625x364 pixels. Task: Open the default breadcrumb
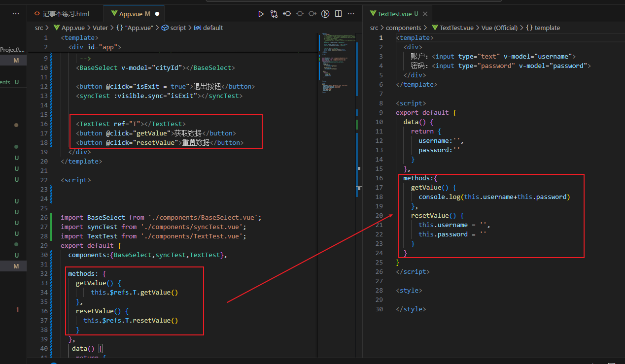point(208,28)
